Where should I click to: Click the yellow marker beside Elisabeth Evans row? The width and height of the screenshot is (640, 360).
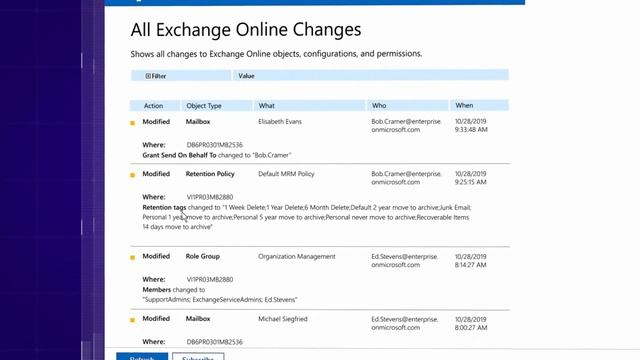tap(132, 123)
